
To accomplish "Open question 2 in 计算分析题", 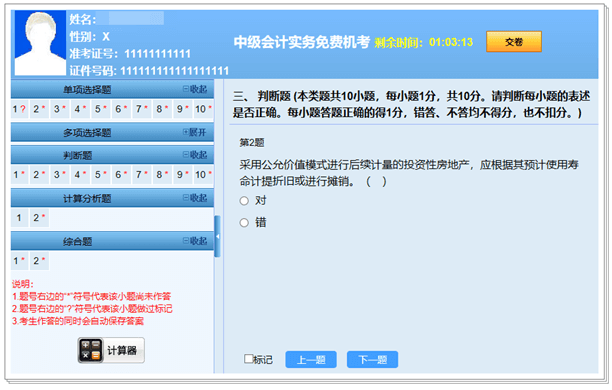I will click(x=39, y=217).
